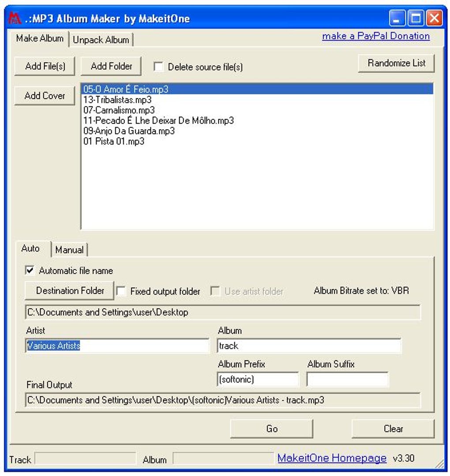
Task: Clear the track list
Action: tap(393, 429)
